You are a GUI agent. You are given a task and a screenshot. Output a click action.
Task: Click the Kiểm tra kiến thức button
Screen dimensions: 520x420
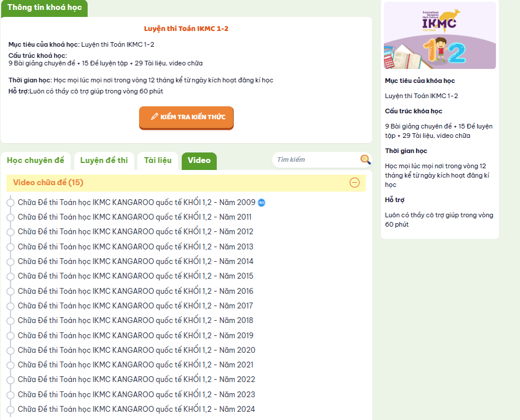(x=186, y=117)
